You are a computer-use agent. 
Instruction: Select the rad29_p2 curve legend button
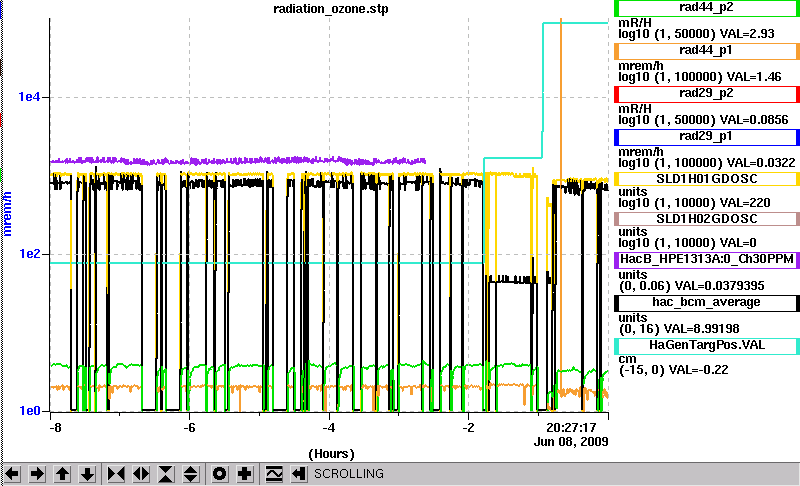point(706,94)
